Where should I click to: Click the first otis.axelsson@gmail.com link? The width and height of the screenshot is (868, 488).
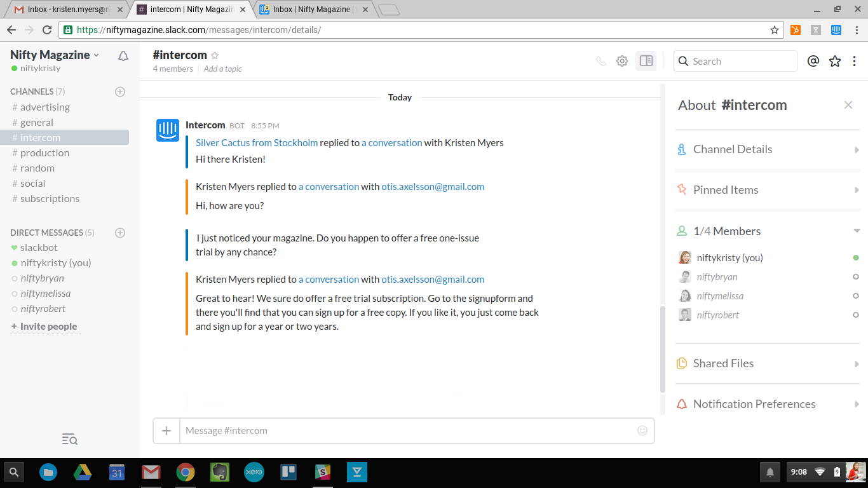pos(433,187)
